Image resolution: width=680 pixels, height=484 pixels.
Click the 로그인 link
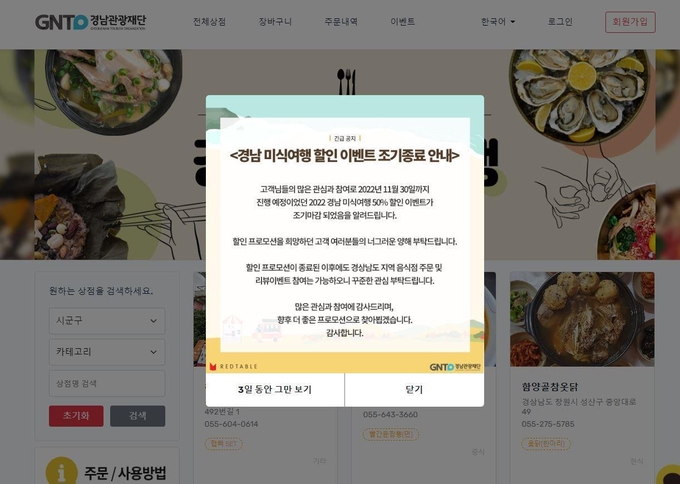pos(560,22)
